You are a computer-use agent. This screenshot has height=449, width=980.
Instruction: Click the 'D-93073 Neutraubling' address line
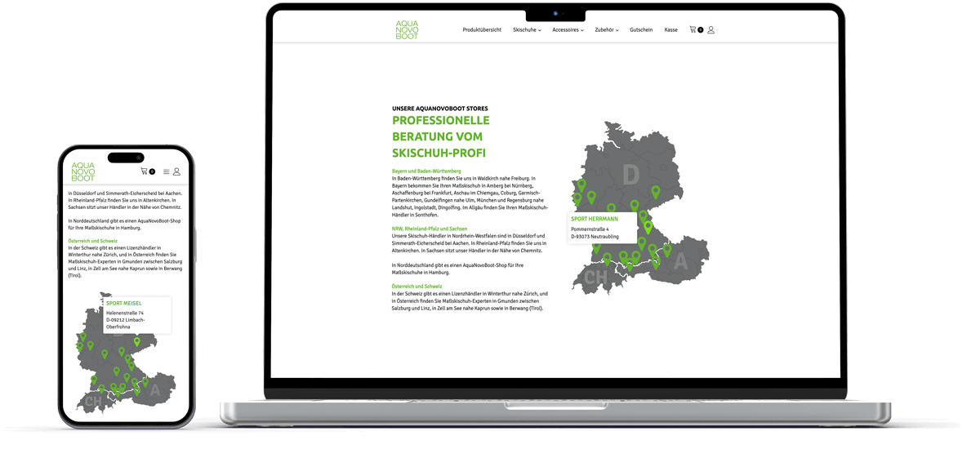(595, 237)
